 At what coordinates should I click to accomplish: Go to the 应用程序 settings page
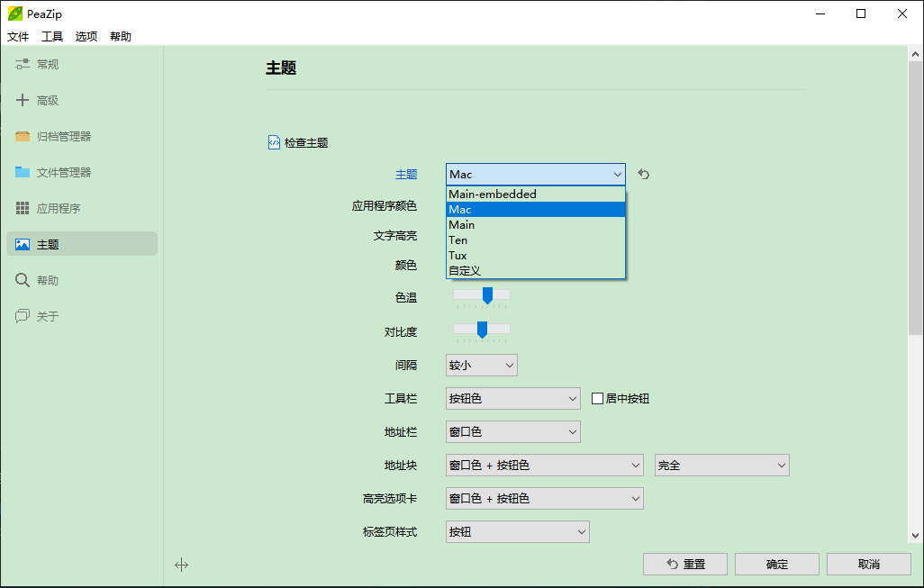pos(82,208)
